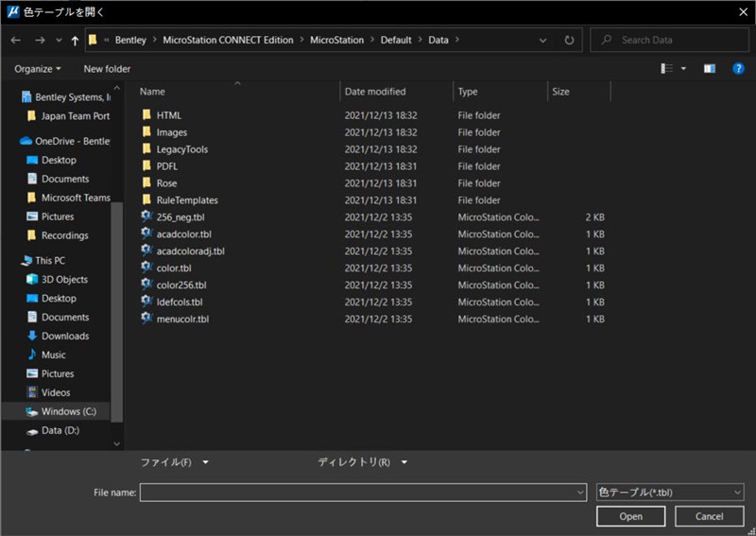Open Music in navigation pane
Image resolution: width=756 pixels, height=536 pixels.
point(46,354)
